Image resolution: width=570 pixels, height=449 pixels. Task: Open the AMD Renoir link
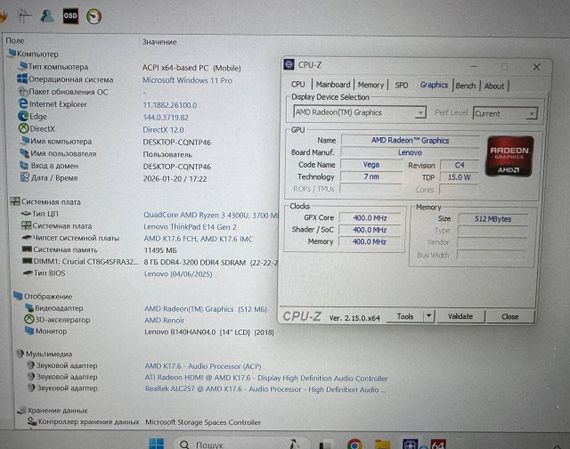point(164,320)
